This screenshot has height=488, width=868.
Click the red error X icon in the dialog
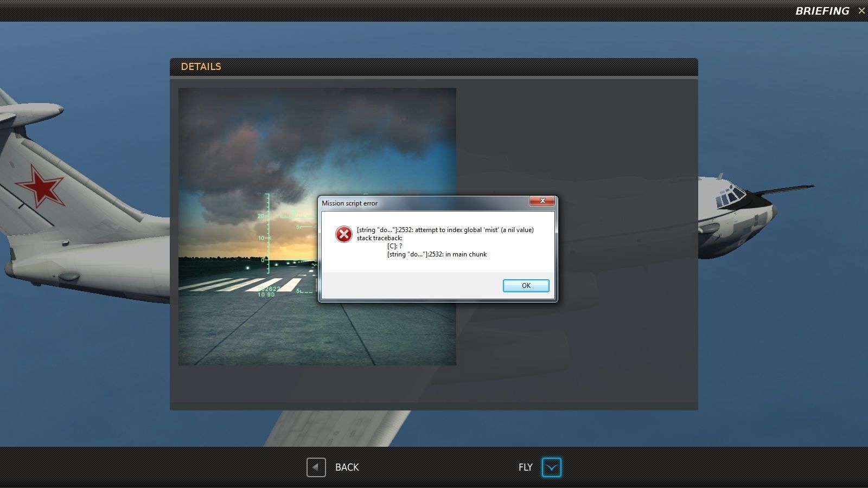point(344,234)
